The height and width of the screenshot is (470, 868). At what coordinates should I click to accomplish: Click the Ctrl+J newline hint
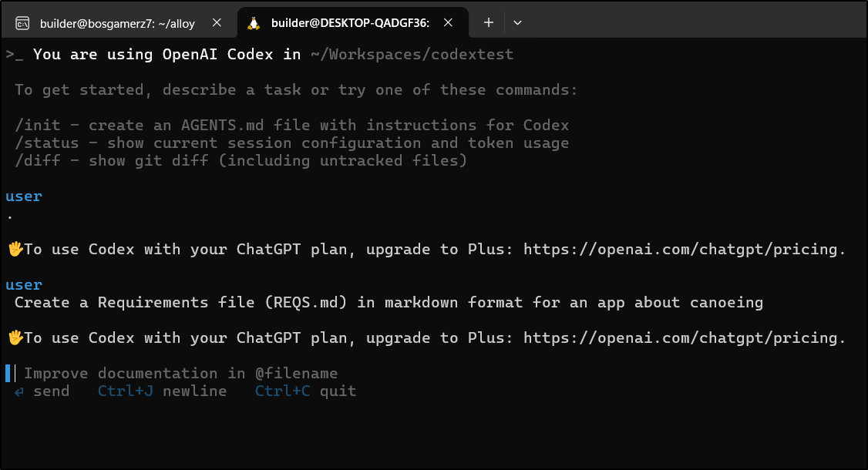click(162, 391)
